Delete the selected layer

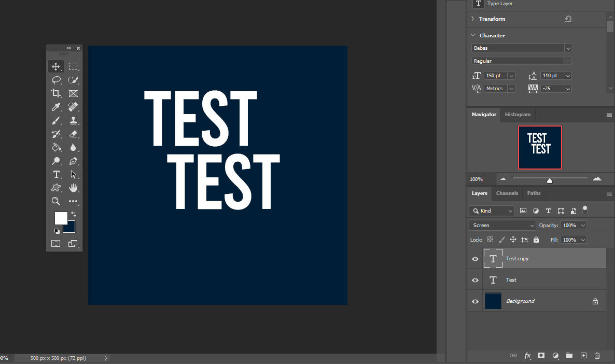[597, 355]
